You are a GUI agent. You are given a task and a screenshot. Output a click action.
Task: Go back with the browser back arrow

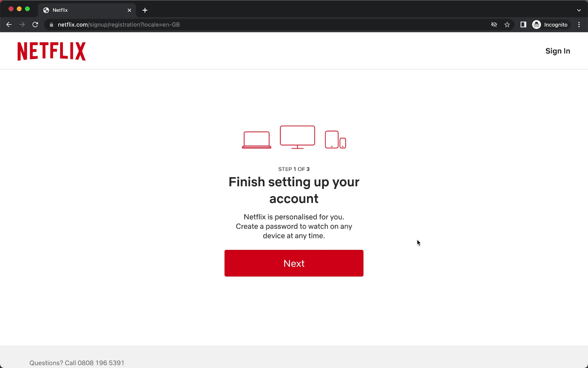point(9,25)
